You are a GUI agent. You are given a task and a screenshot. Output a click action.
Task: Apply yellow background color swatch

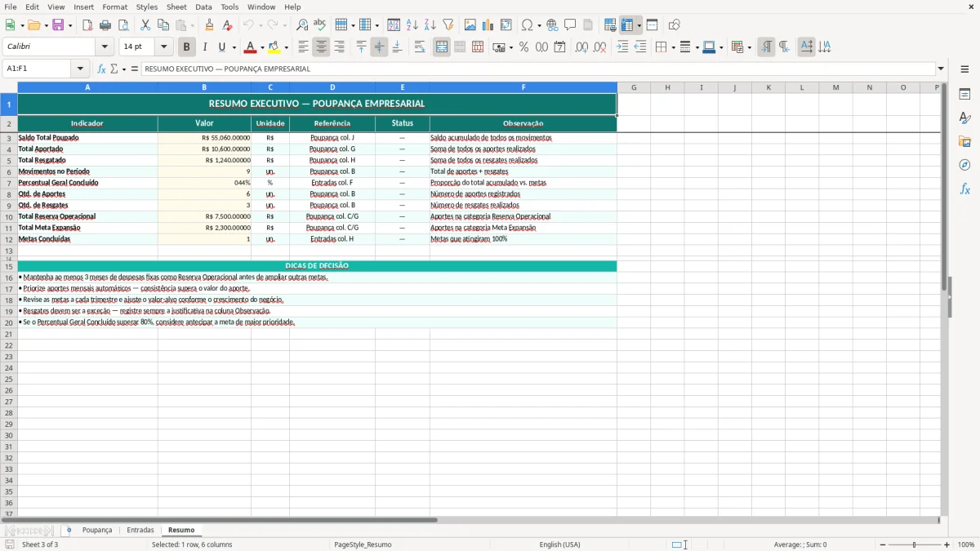coord(274,47)
